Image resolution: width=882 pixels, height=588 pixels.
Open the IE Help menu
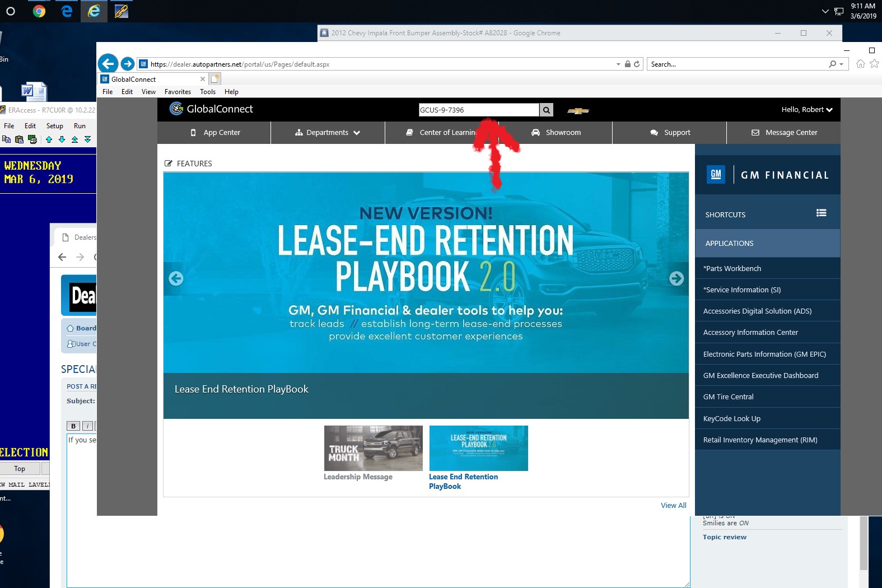coord(231,92)
